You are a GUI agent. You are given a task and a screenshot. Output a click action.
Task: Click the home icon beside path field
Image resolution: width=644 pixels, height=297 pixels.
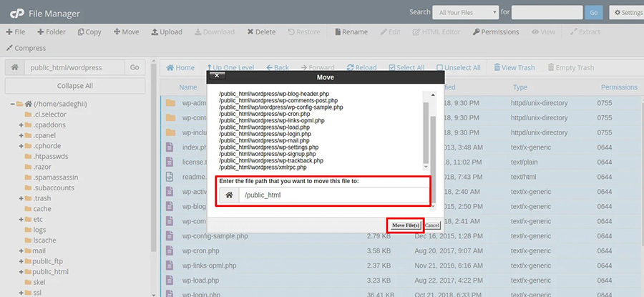click(14, 67)
